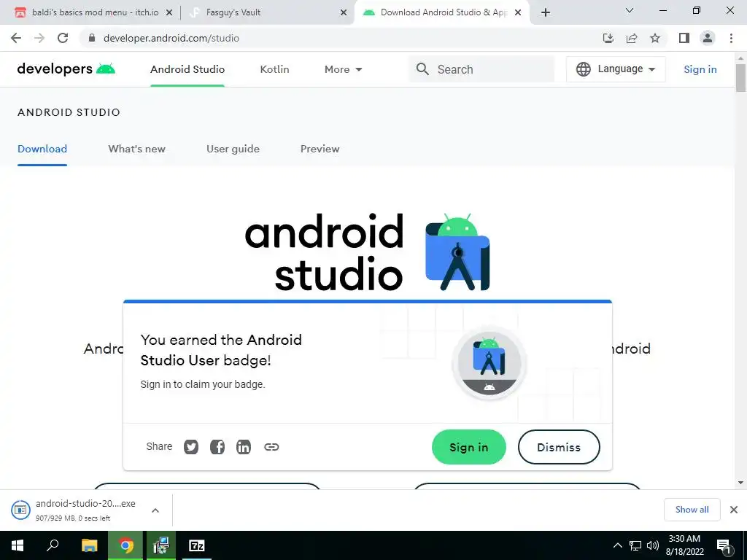747x560 pixels.
Task: Open the Chrome profile avatar menu
Action: (x=708, y=38)
